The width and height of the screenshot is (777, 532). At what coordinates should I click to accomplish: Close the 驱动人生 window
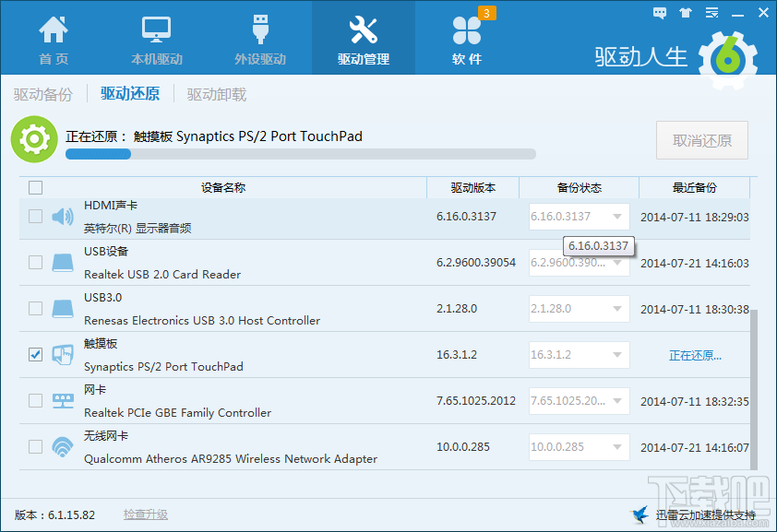pos(764,13)
